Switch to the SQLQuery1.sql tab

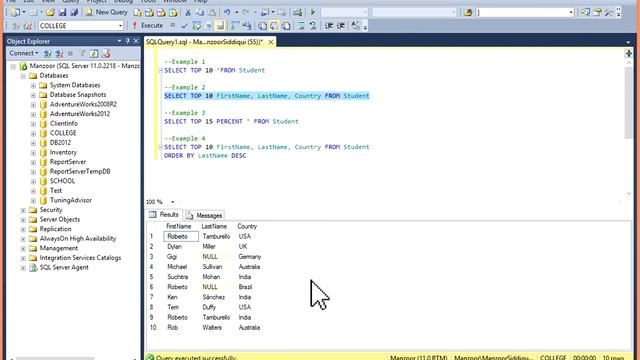[x=204, y=42]
